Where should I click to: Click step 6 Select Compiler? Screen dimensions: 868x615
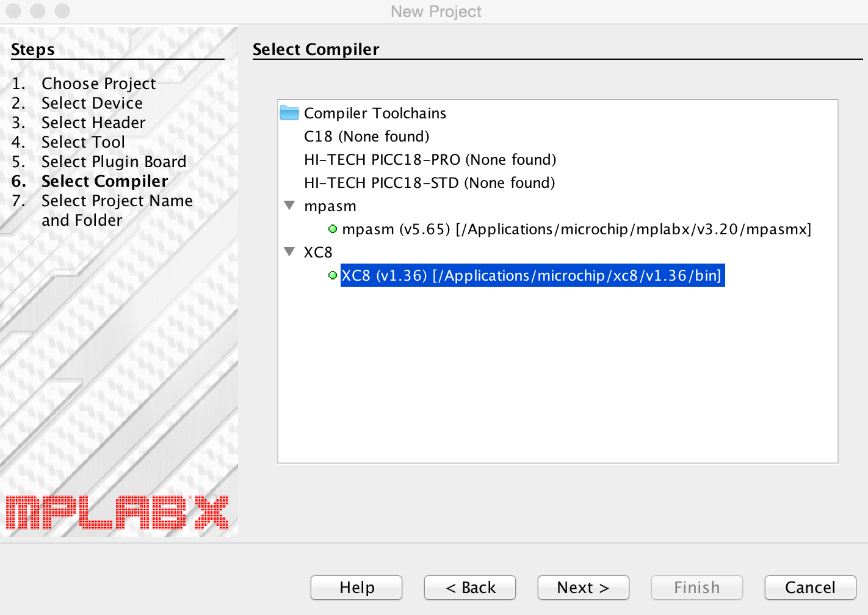pos(104,181)
